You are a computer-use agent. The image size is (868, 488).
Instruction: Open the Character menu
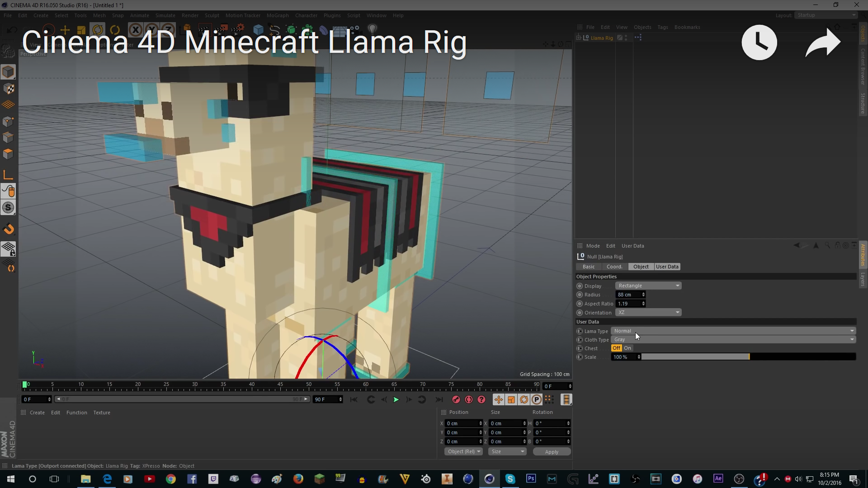click(306, 15)
